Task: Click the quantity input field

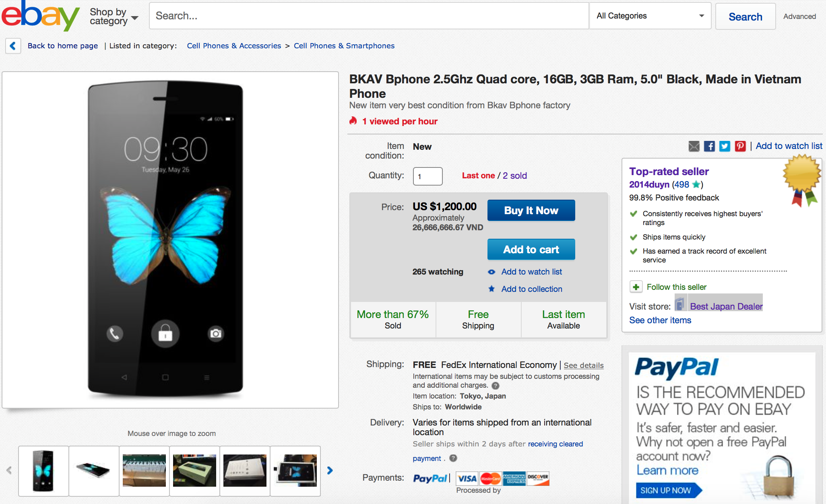Action: tap(427, 176)
